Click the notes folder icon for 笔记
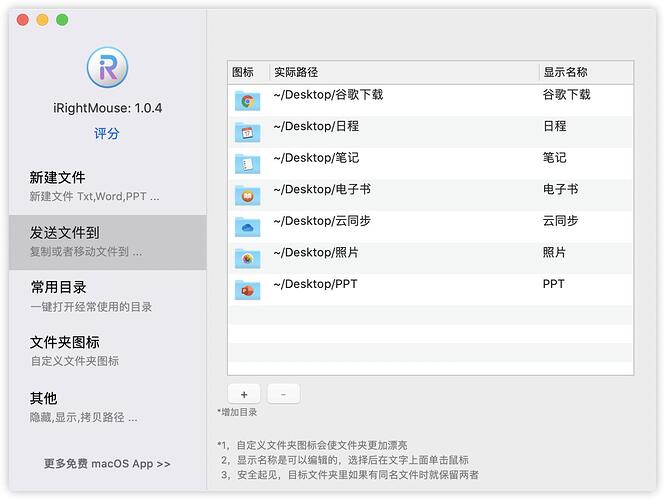664x500 pixels. pos(247,163)
